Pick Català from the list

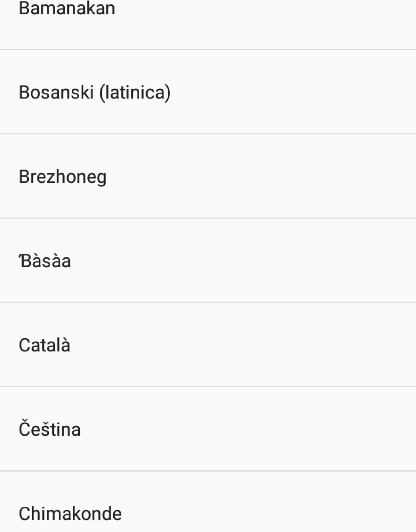click(x=45, y=345)
